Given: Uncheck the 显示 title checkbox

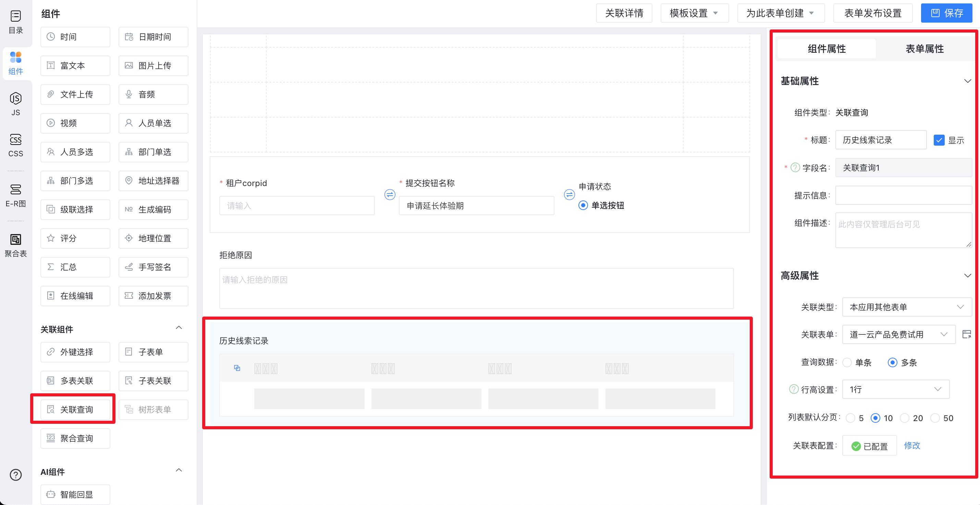Looking at the screenshot, I should click(x=939, y=140).
